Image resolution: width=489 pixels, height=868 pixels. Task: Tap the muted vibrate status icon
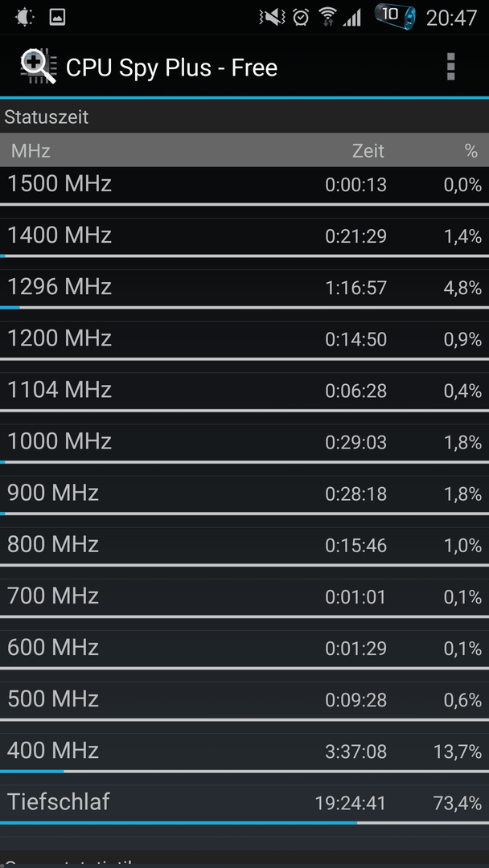[271, 17]
